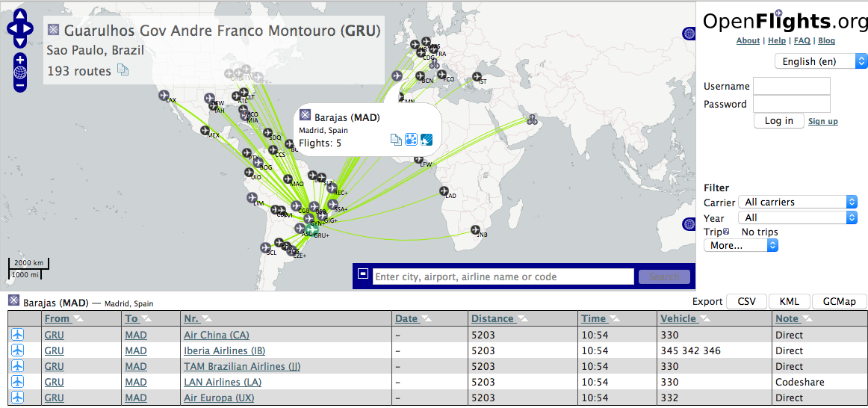Viewport: 868px width, 408px height.
Task: Open the About link
Action: (748, 41)
